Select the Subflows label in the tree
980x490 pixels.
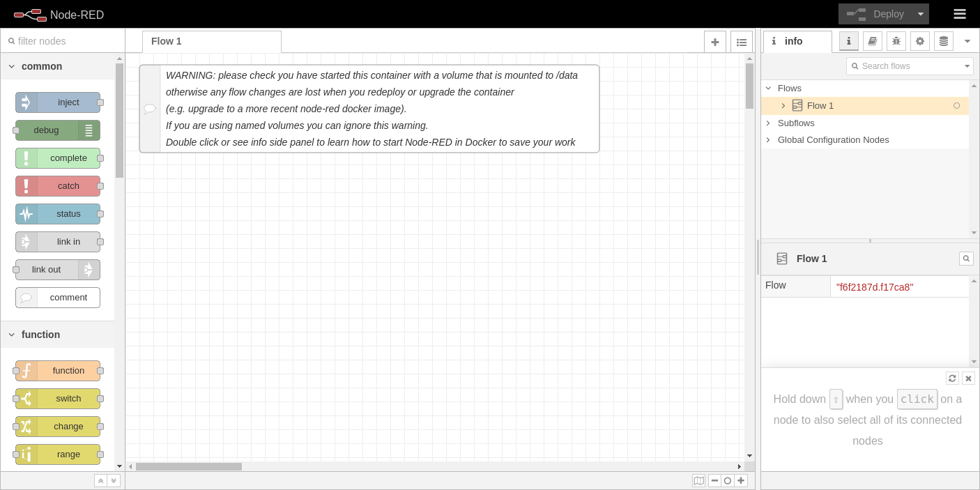point(796,123)
